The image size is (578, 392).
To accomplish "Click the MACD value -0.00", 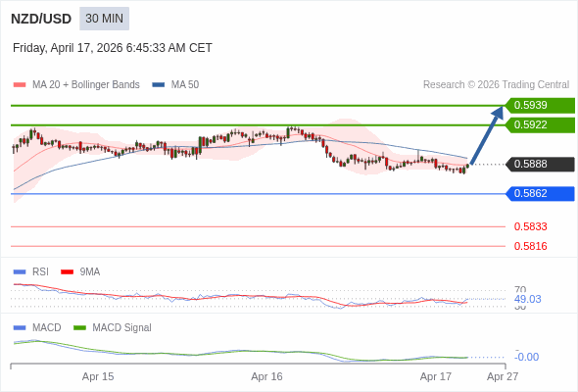I will point(527,357).
